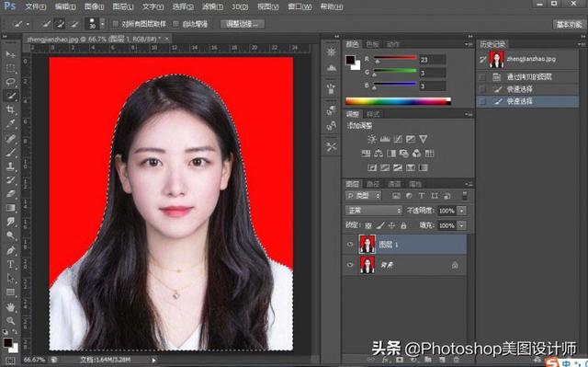Select the Hand tool
The height and width of the screenshot is (367, 588).
click(10, 307)
